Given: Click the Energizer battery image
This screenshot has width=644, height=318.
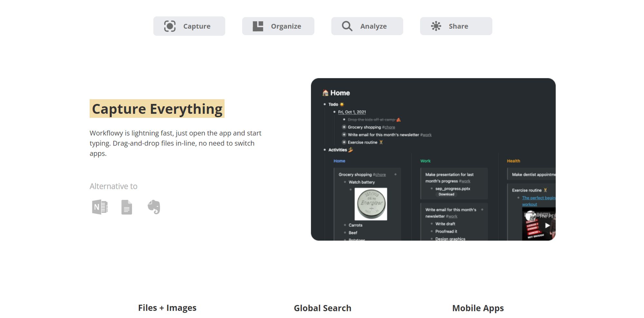Looking at the screenshot, I should (371, 204).
